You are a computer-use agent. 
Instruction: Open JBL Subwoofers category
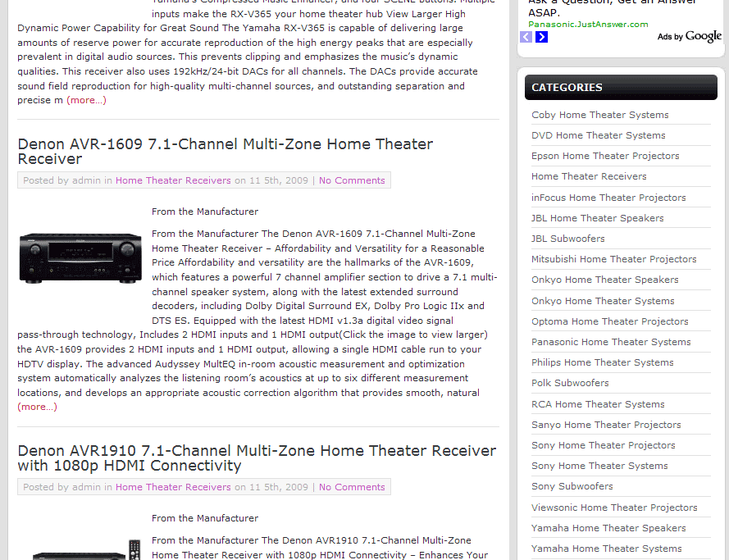click(x=568, y=239)
